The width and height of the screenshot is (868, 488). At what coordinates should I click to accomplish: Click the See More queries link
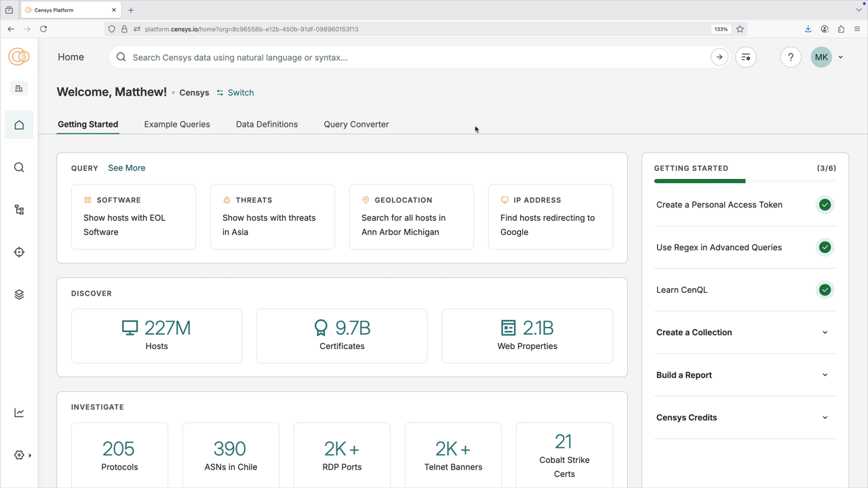point(127,168)
